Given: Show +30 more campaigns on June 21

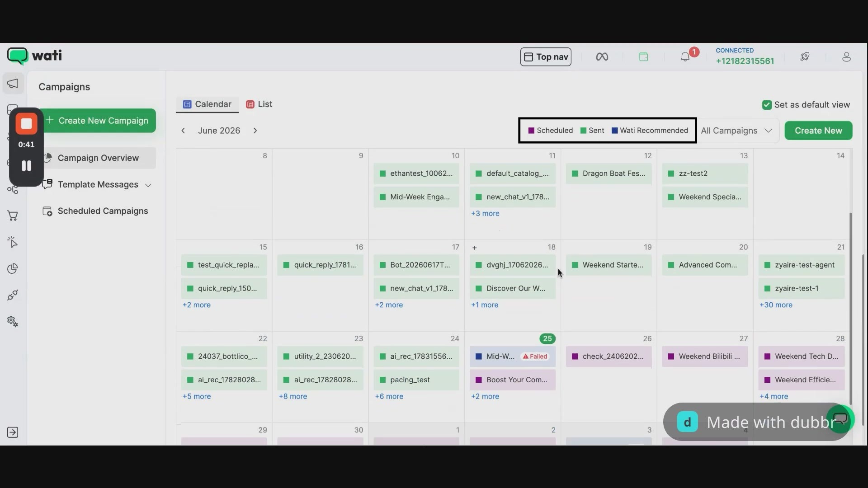Looking at the screenshot, I should coord(776,305).
